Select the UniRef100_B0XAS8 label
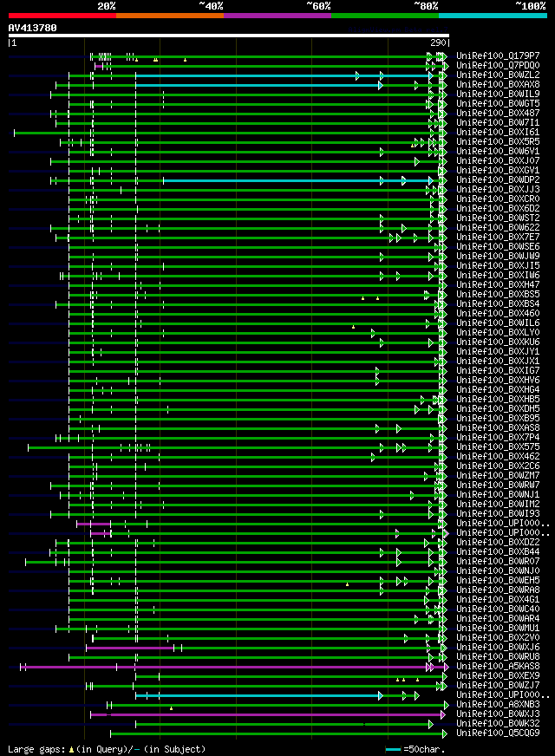555x756 pixels. tap(498, 427)
